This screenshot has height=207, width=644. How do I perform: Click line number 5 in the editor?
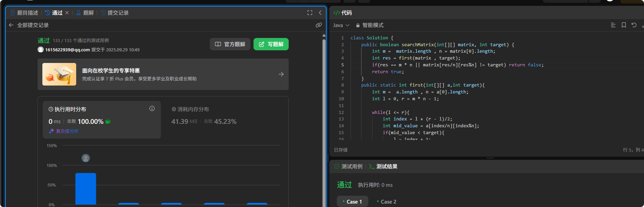pyautogui.click(x=342, y=65)
